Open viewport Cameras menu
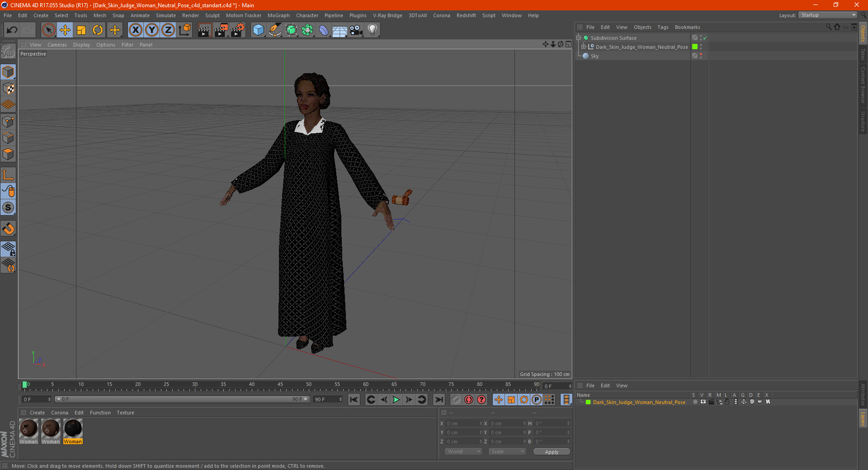Screen dimensions: 868x470 pos(57,45)
